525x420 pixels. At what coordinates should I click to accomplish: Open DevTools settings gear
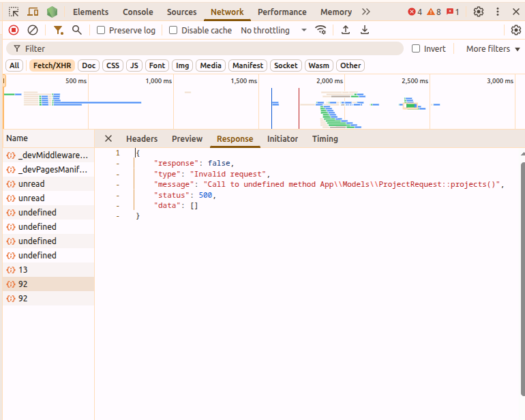479,12
